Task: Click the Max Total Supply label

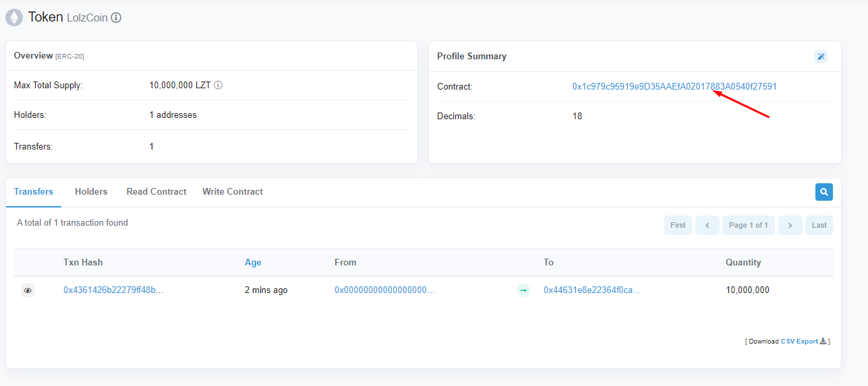Action: 49,86
